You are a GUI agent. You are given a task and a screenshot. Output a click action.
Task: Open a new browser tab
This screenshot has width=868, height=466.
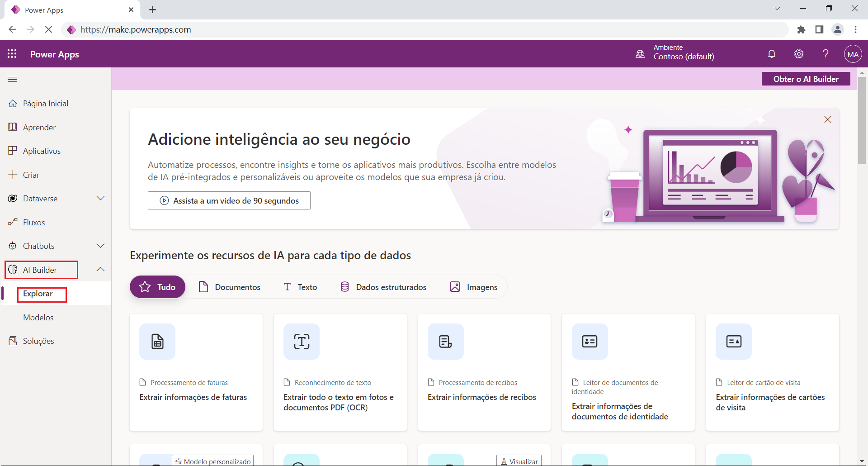[x=153, y=10]
